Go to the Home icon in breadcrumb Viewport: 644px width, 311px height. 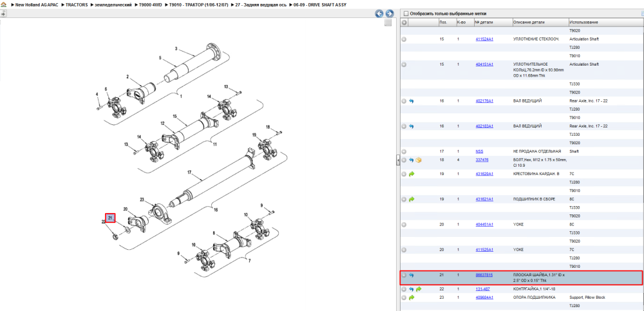coord(3,5)
